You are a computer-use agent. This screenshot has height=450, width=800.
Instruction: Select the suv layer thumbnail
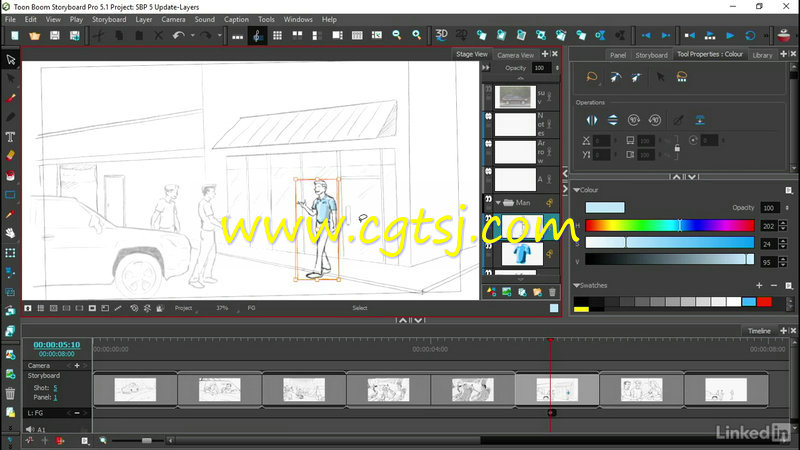[x=515, y=96]
